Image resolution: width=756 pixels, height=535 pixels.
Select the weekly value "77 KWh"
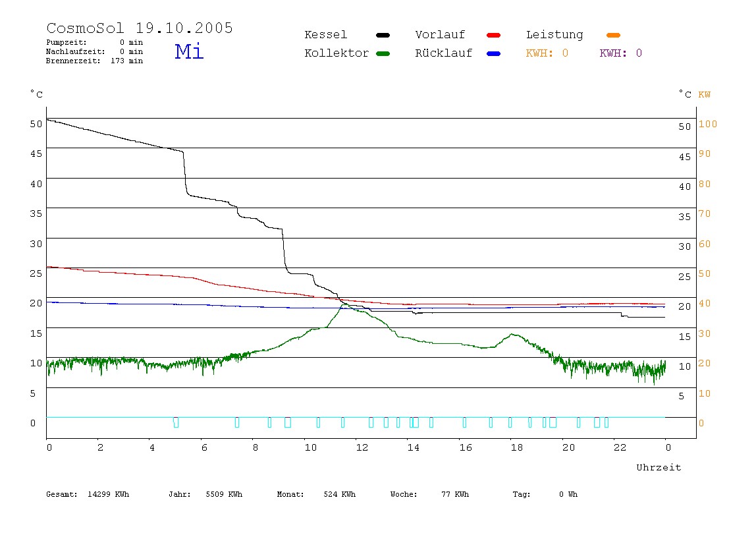tap(455, 494)
